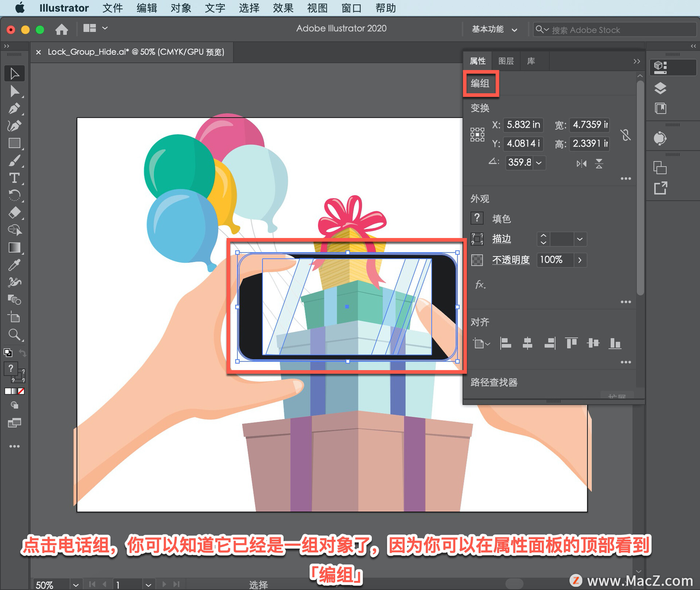Open the zoom level dropdown
700x590 pixels.
(75, 585)
